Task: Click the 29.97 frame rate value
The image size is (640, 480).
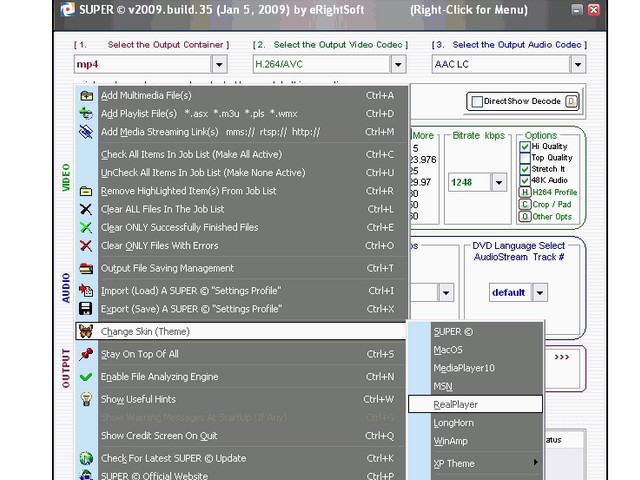Action: 420,182
